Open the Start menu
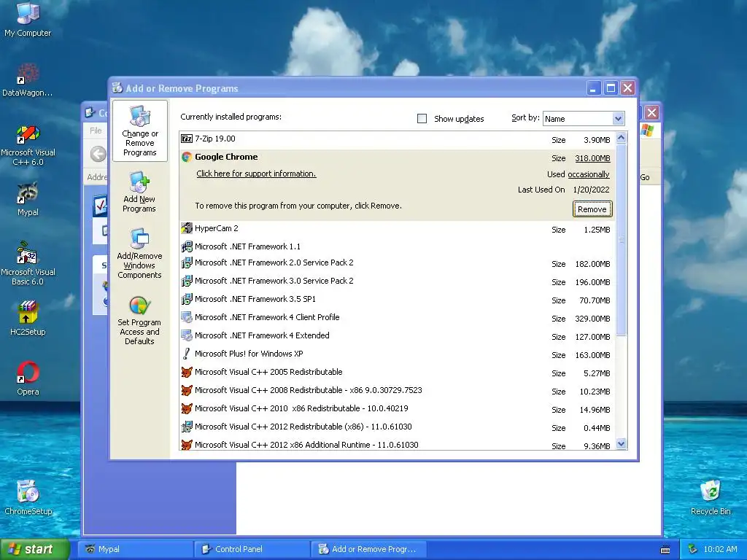Screen dimensions: 747x560 34,549
